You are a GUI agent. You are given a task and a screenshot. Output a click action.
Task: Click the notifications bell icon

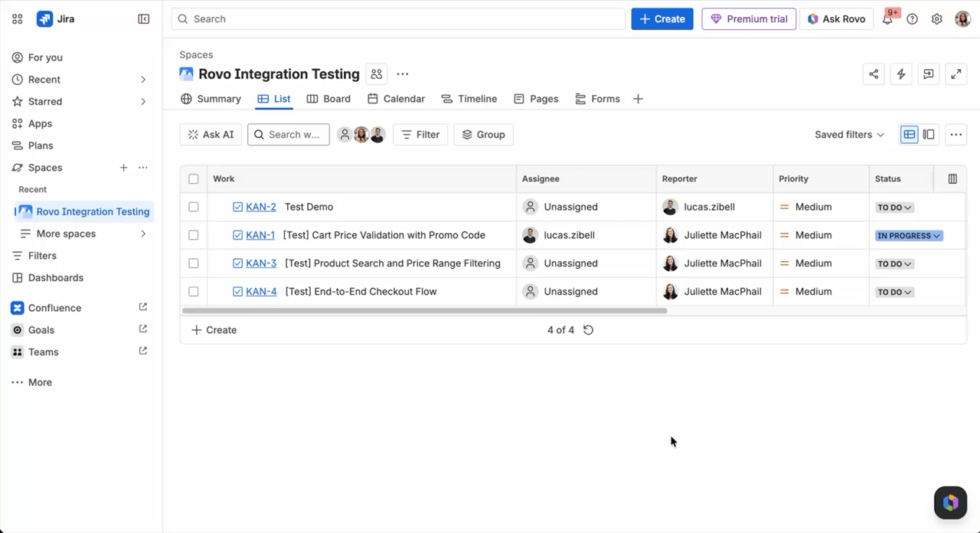(x=887, y=20)
